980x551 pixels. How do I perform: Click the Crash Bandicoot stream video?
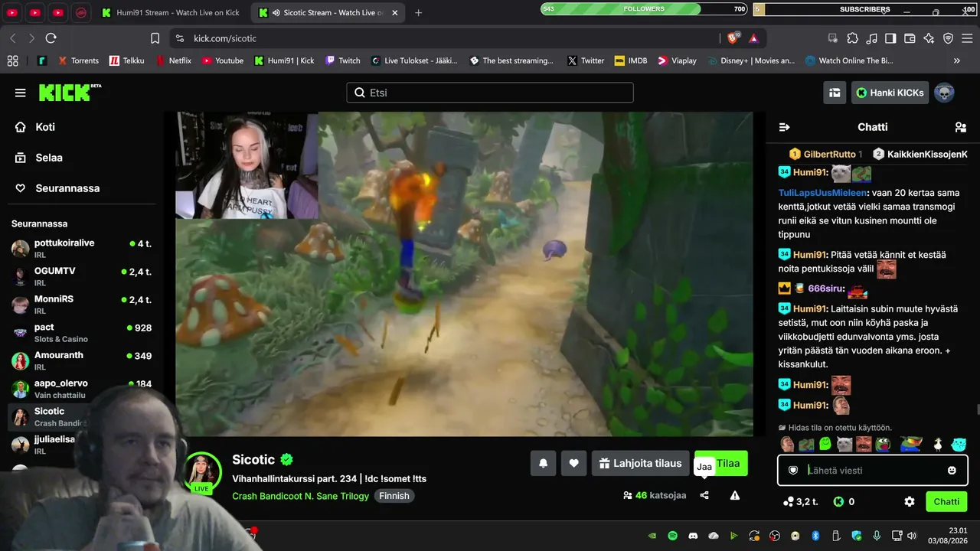464,274
